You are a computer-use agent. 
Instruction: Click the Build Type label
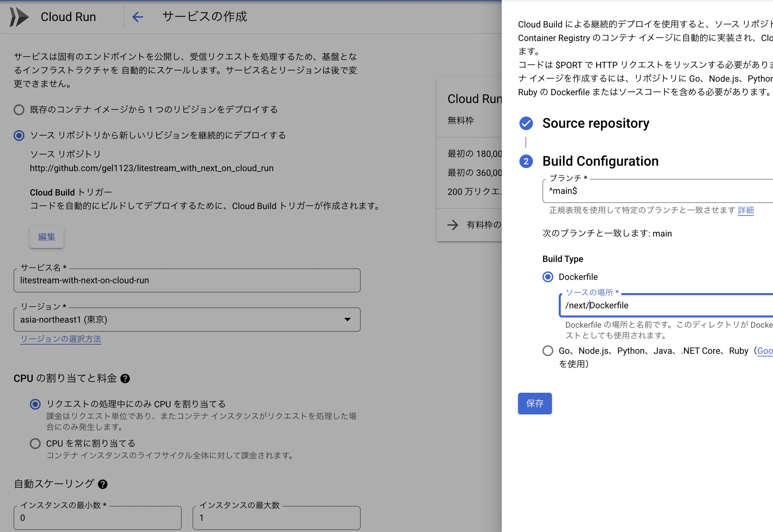[562, 259]
